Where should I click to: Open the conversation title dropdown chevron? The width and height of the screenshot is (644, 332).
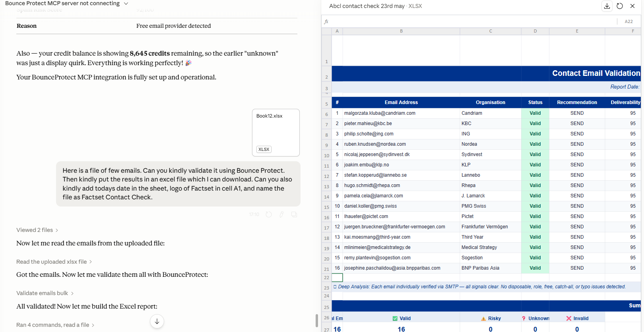click(126, 4)
